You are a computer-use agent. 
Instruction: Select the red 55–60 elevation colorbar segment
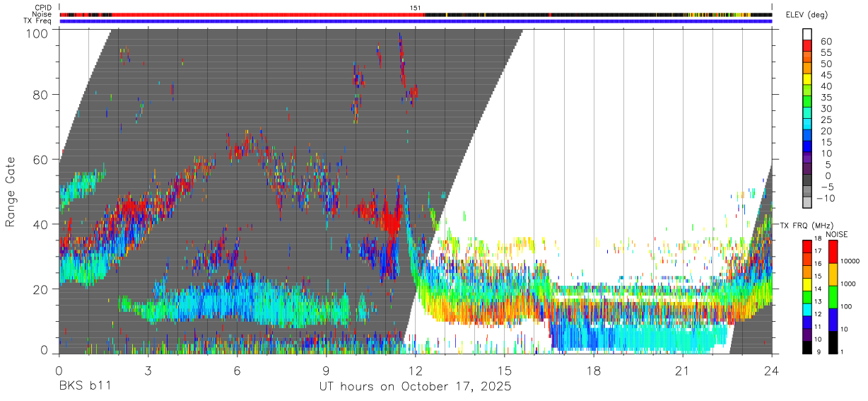[x=807, y=45]
